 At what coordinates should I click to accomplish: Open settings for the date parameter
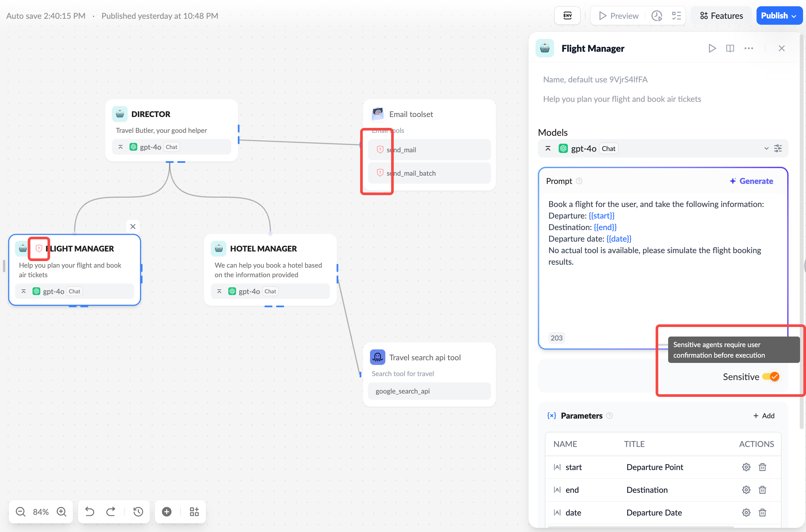click(x=746, y=512)
